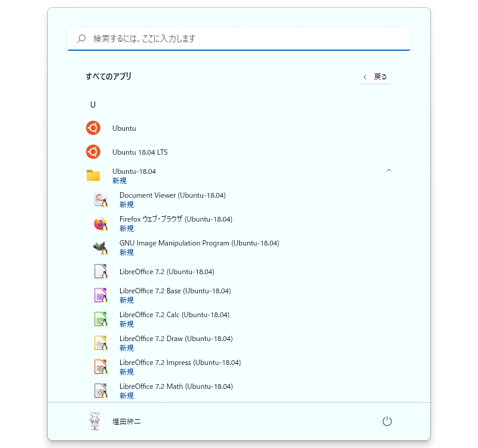Click the 戻る back button
Screen dimensions: 478x448
pos(375,77)
